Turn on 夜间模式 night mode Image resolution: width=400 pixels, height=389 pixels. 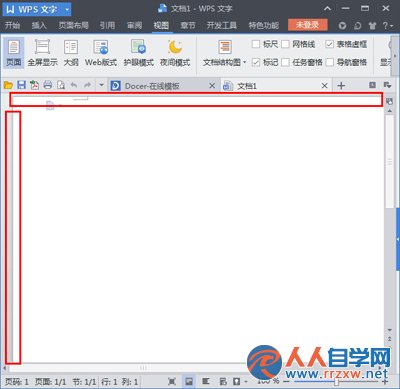175,53
